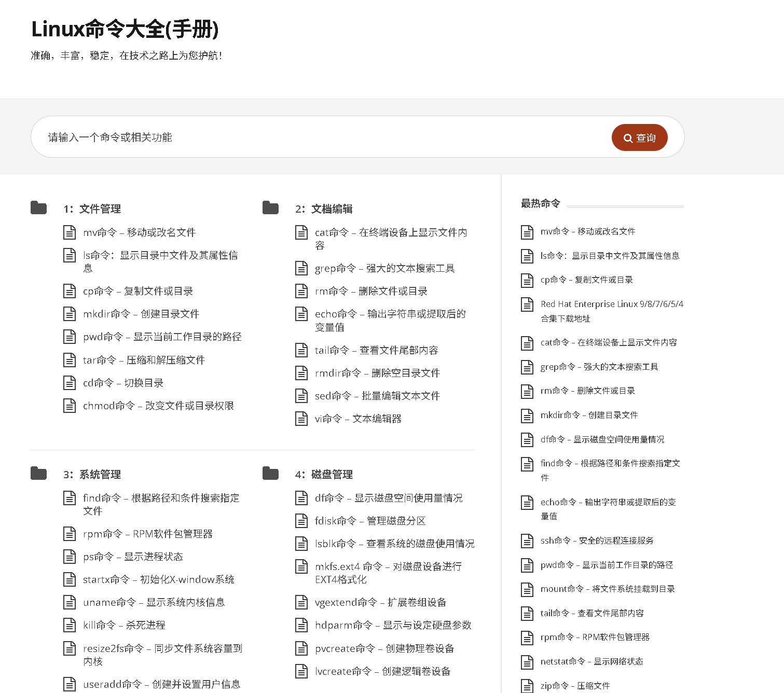Open Red Hat Enterprise Linux 合集下载地址 link
The height and width of the screenshot is (693, 784).
point(612,311)
